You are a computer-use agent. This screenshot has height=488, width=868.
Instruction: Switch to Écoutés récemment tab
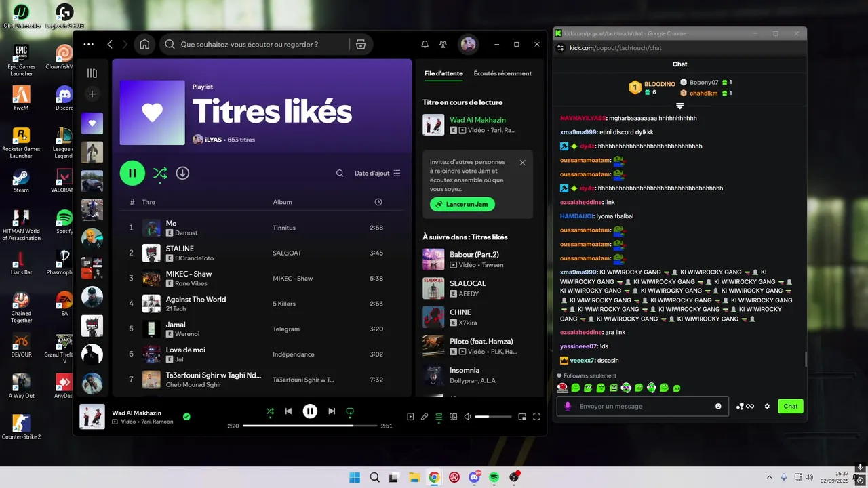point(502,73)
